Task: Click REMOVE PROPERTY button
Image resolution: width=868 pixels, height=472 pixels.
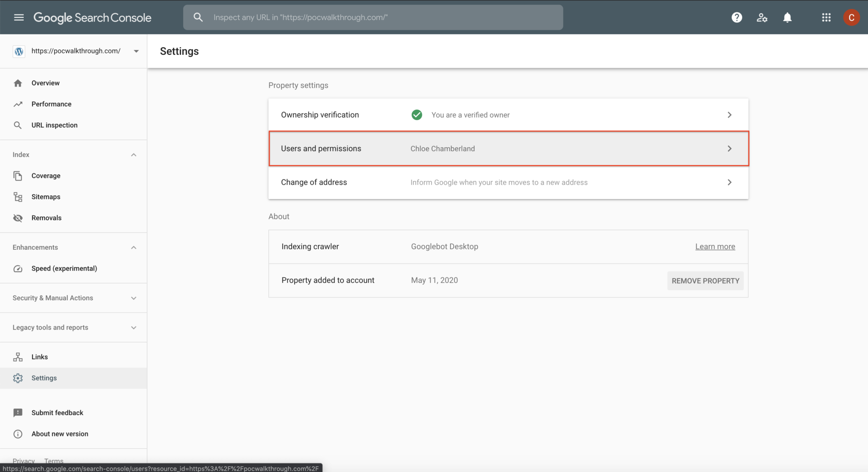Action: pos(705,280)
